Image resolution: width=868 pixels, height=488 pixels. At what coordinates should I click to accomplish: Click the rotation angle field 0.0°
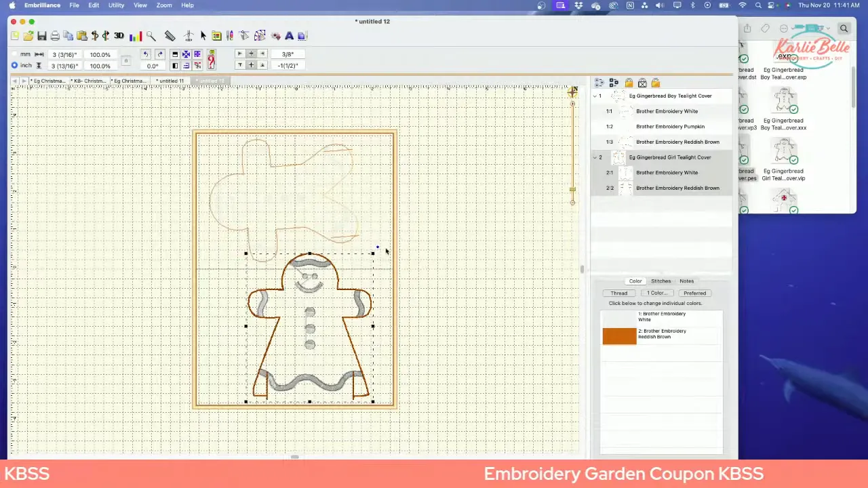tap(153, 66)
